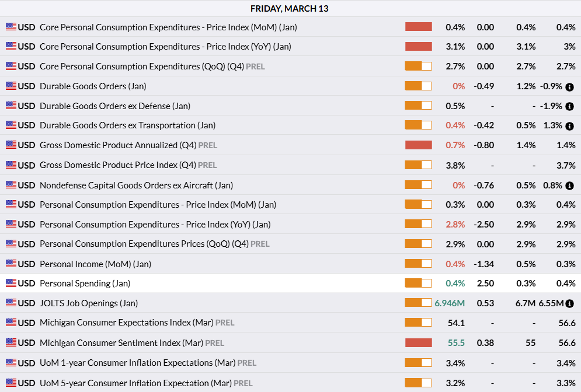Select Personal Spending (Jan) event name
Screen dimensions: 581x392
(85, 283)
